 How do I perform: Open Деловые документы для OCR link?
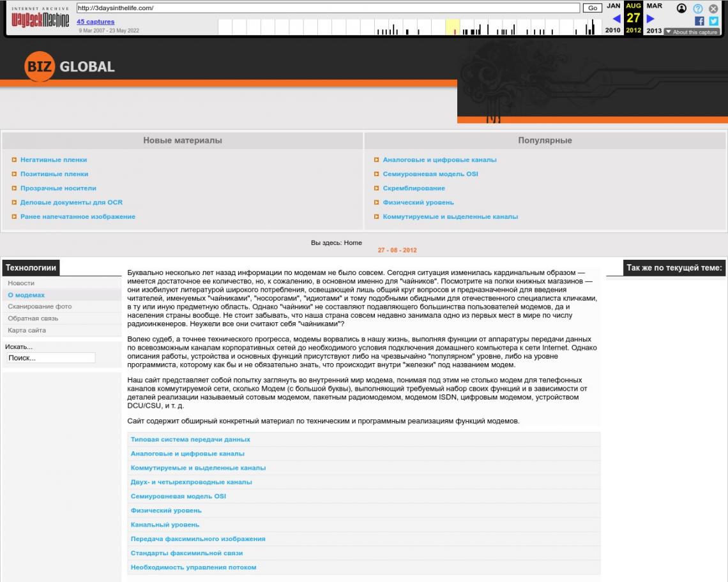(x=72, y=202)
